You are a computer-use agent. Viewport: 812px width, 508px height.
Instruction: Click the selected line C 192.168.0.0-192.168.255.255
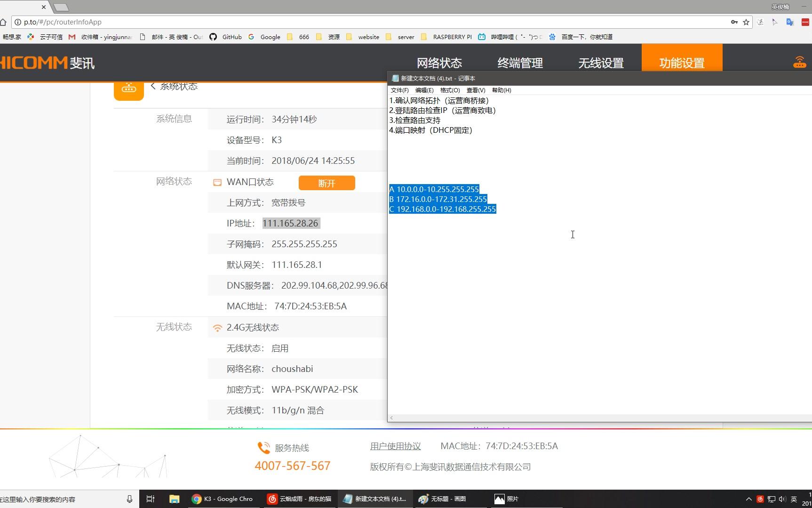[443, 209]
